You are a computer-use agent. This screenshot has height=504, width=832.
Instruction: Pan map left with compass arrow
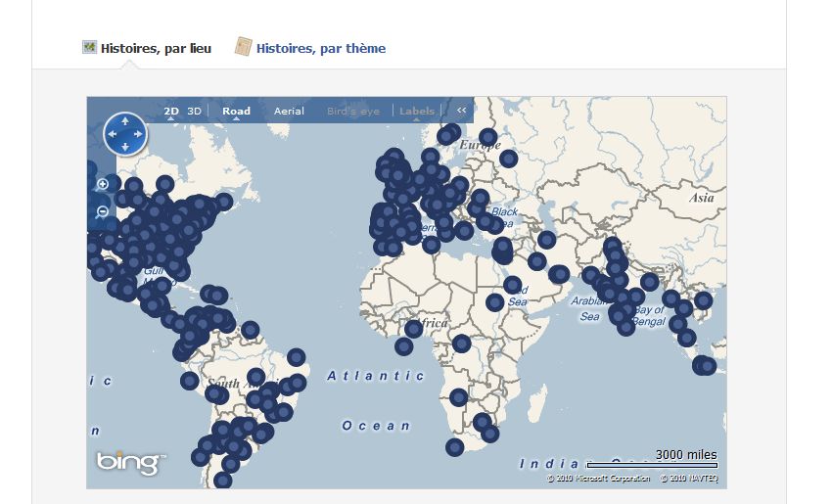tap(112, 134)
